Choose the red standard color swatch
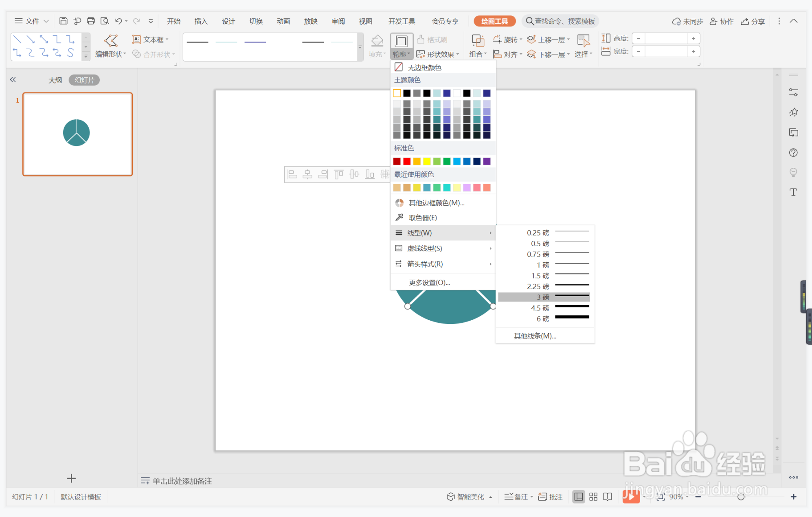The width and height of the screenshot is (812, 517). tap(407, 161)
